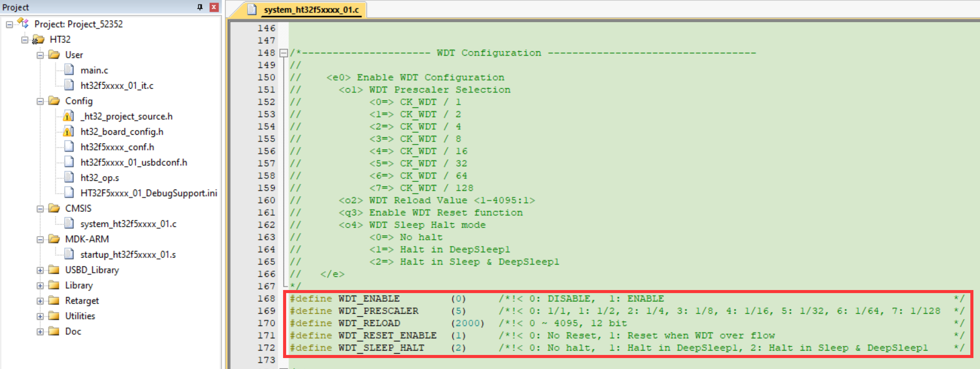Click the CMSIS group folder icon
Image resolution: width=980 pixels, height=369 pixels.
pos(54,208)
